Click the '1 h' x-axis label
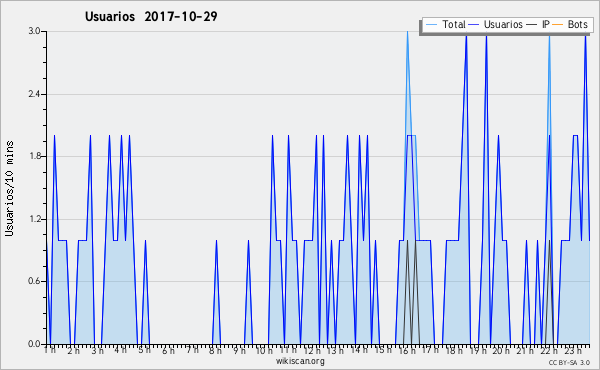Image resolution: width=600 pixels, height=370 pixels. tap(50, 350)
